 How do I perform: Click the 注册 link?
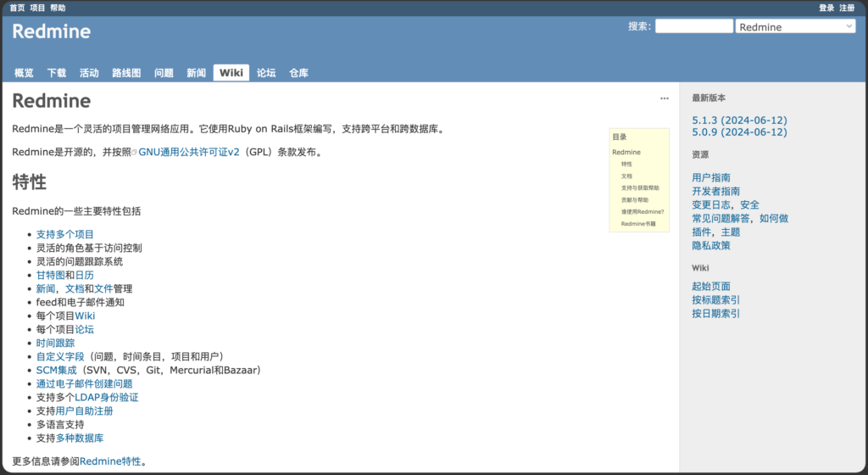(847, 8)
